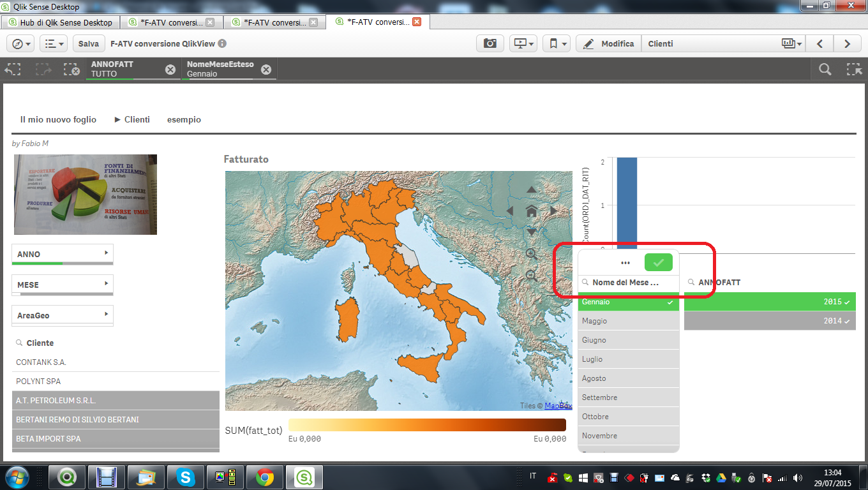Open Skype from taskbar
This screenshot has width=868, height=490.
185,477
